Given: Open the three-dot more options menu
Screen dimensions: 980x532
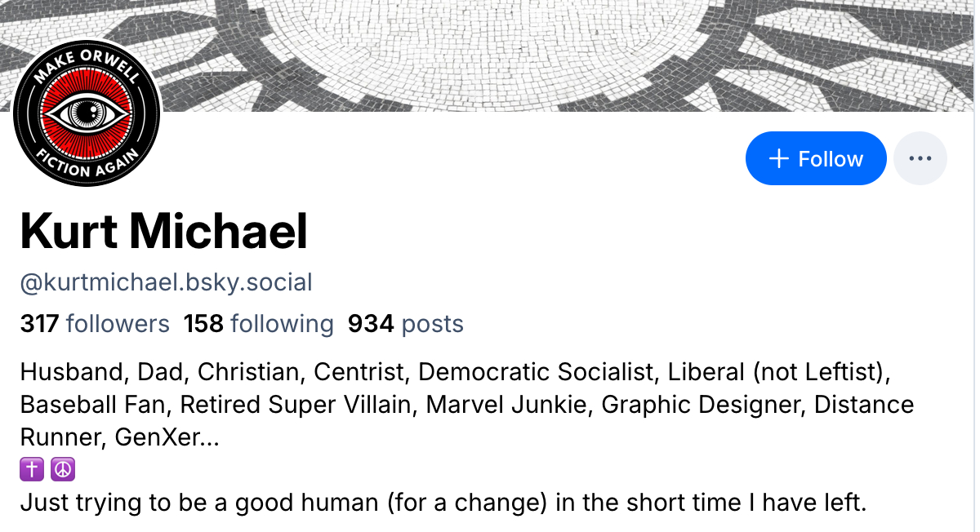Looking at the screenshot, I should (x=920, y=158).
